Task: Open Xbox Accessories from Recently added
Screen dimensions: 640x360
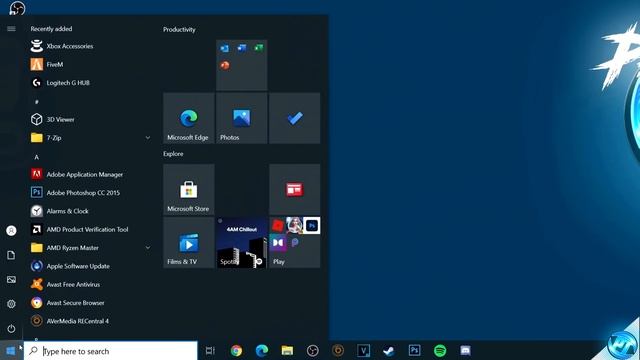Action: [x=90, y=46]
